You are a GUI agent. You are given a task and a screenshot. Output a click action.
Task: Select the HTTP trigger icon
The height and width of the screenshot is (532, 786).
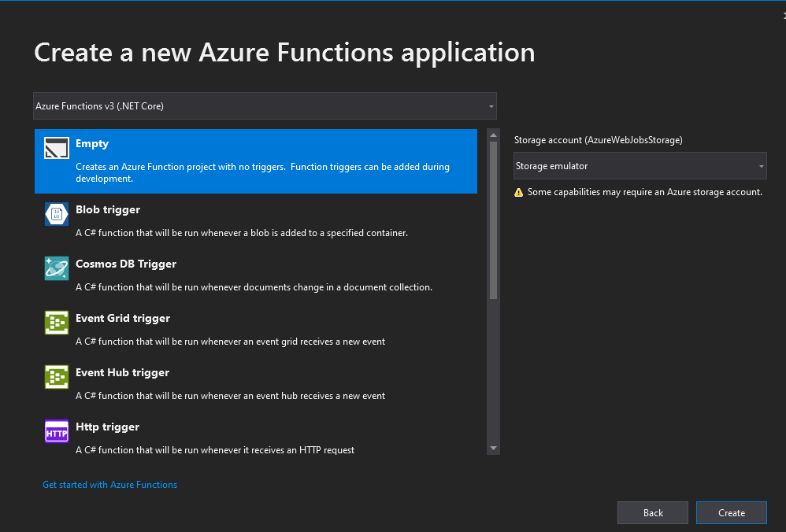tap(56, 430)
